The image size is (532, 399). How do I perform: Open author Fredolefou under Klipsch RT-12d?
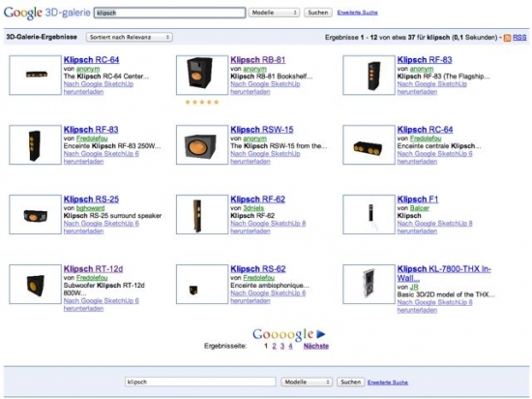click(x=92, y=278)
